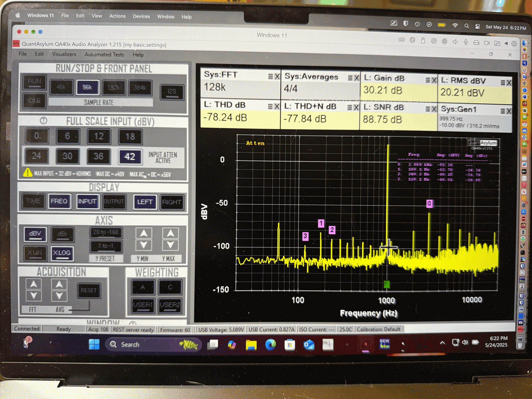The height and width of the screenshot is (399, 532).
Task: Show the RIGHT channel
Action: pyautogui.click(x=171, y=202)
